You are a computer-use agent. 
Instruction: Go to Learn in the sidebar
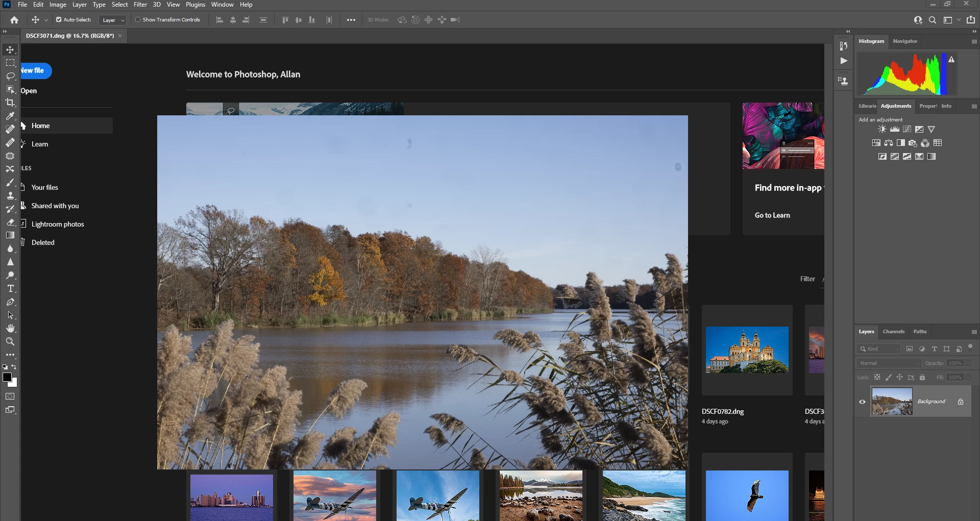pyautogui.click(x=40, y=144)
